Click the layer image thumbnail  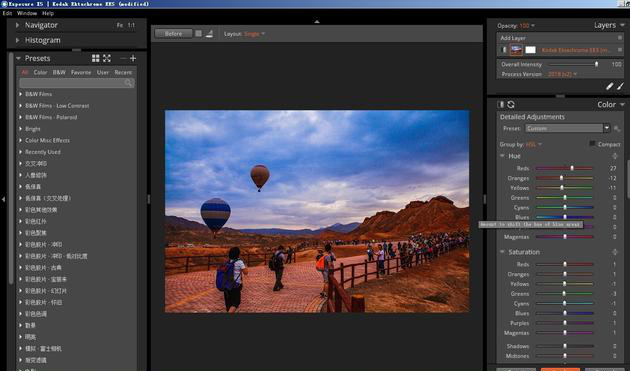[x=516, y=50]
